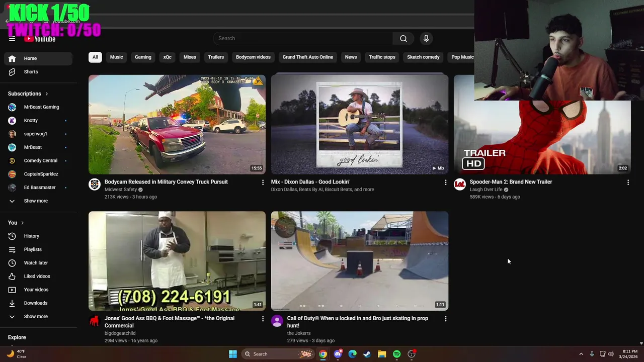644x362 pixels.
Task: Open Spotify from the taskbar
Action: coord(396,354)
